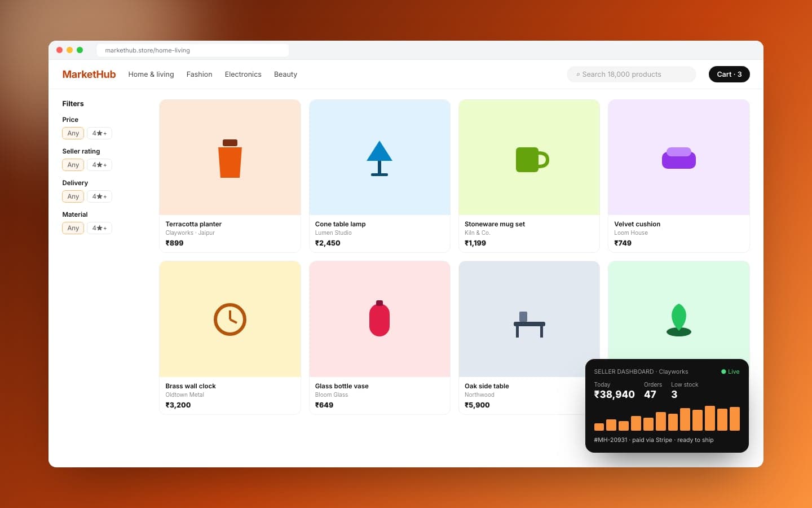Click the Stoneware mug set title
812x508 pixels.
[x=495, y=224]
